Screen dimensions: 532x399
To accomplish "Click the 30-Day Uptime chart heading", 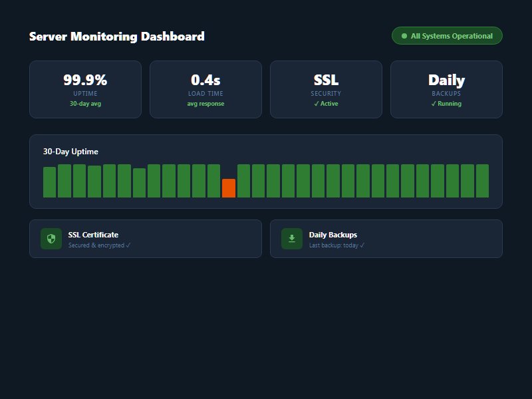I will pos(70,152).
